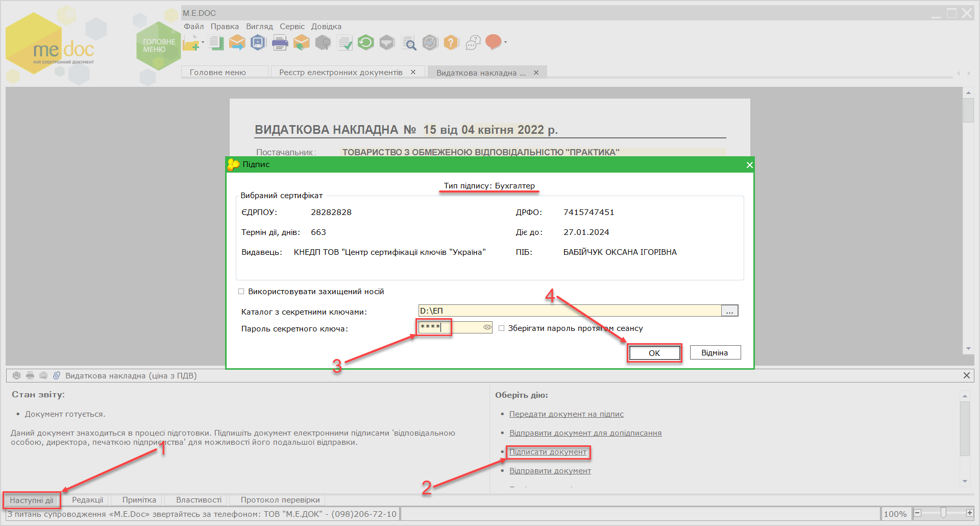Browse for key catalog with the ellipsis button
980x526 pixels.
pos(730,310)
